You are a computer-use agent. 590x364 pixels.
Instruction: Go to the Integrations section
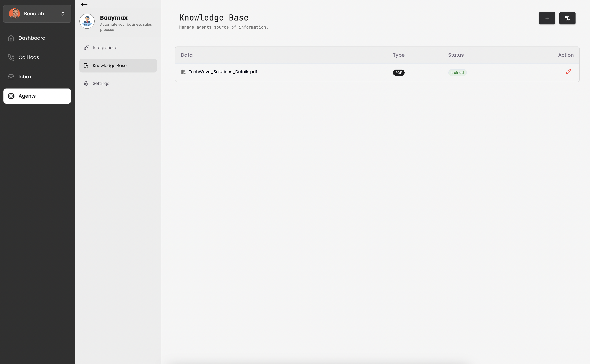point(105,48)
